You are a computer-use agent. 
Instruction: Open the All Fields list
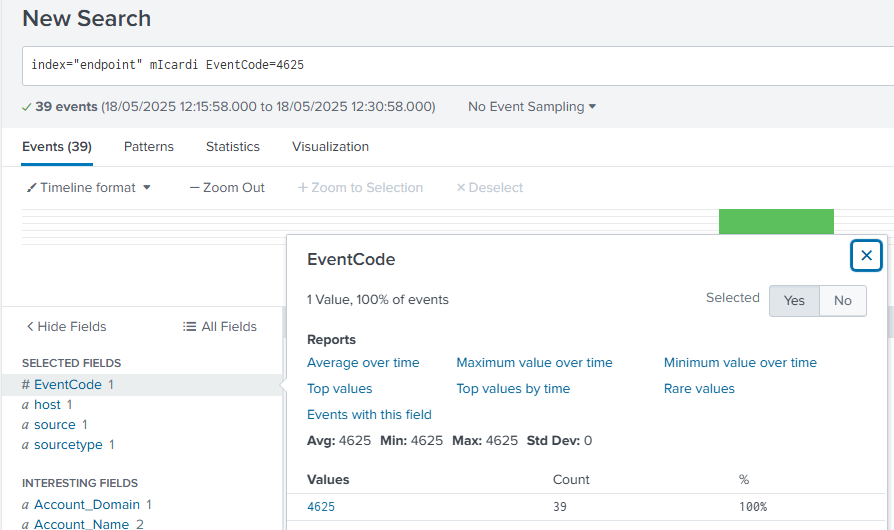pos(220,327)
